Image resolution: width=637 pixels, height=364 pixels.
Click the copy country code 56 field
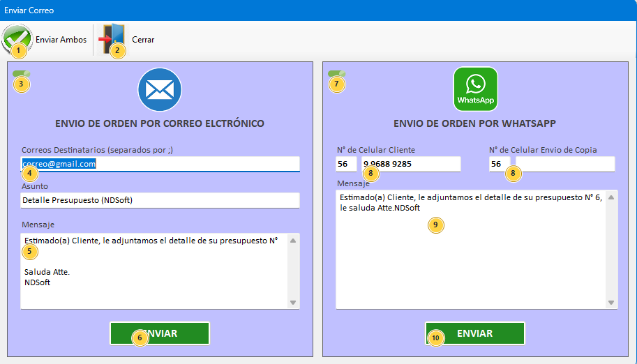[500, 164]
